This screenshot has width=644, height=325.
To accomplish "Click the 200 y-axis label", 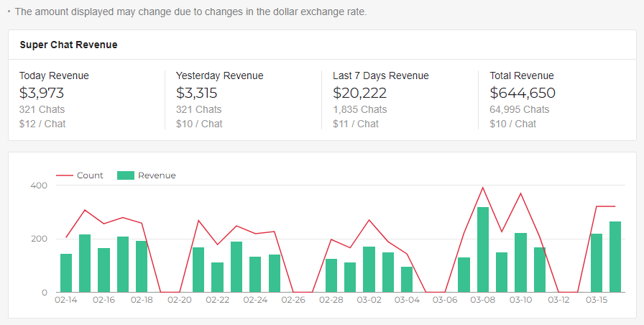I will tap(39, 239).
